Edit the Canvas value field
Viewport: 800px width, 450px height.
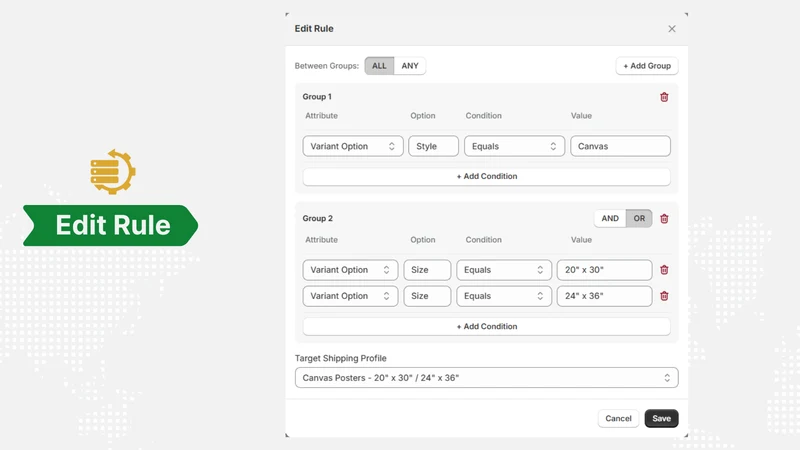620,146
